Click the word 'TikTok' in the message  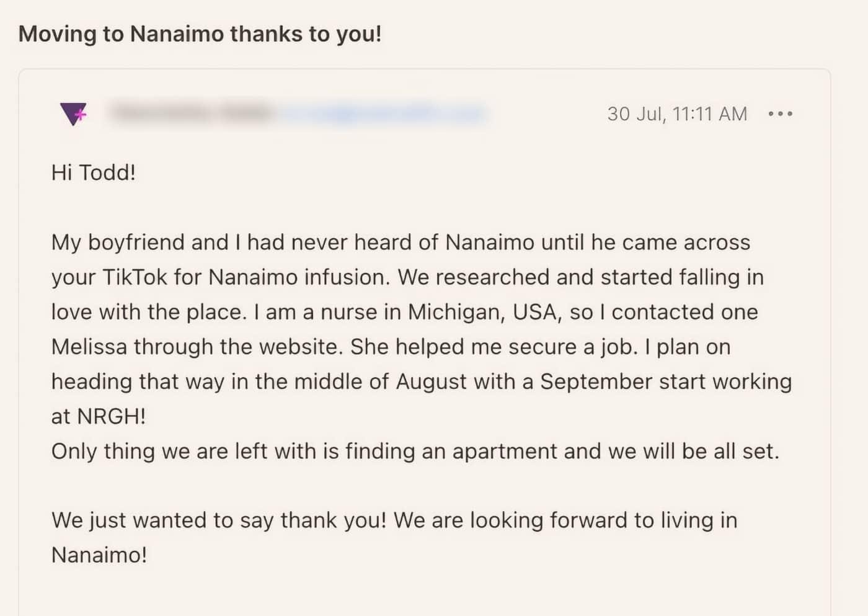click(x=135, y=277)
